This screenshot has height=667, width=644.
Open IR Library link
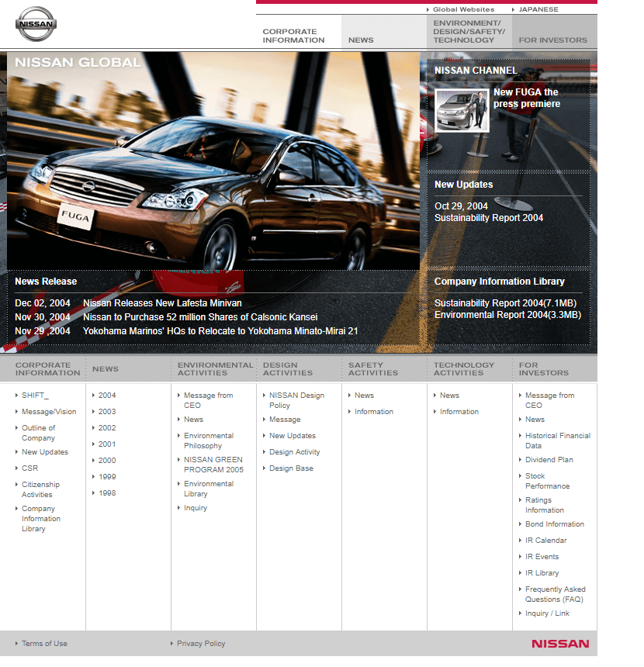point(542,573)
